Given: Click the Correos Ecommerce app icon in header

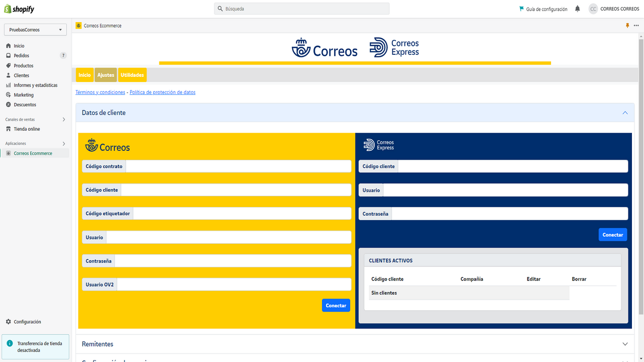Looking at the screenshot, I should coord(78,26).
